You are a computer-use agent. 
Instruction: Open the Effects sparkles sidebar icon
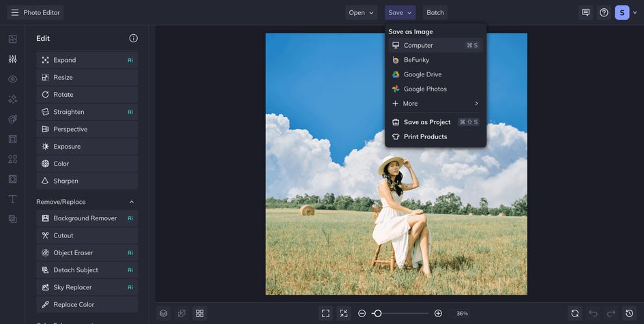coord(13,99)
